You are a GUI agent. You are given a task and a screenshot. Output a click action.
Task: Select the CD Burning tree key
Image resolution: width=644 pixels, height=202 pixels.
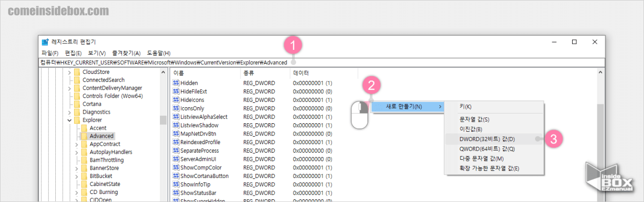click(x=104, y=192)
